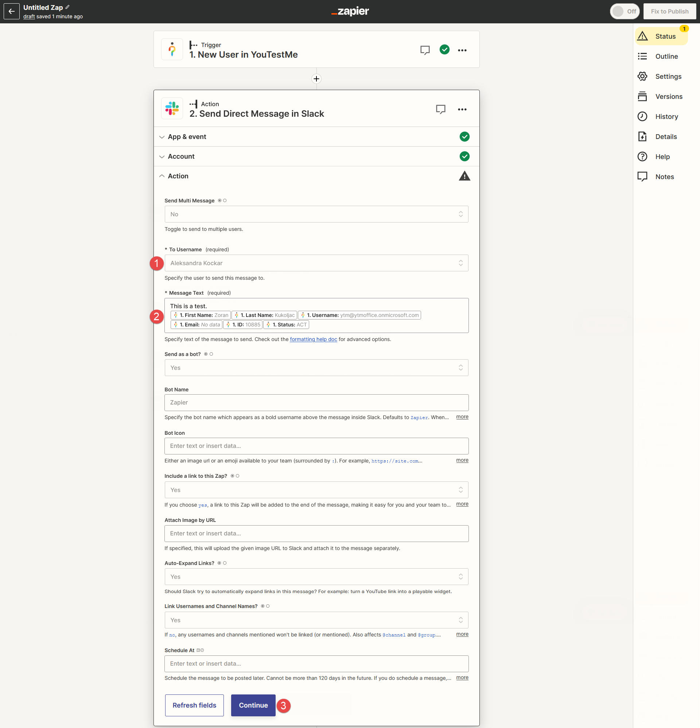The height and width of the screenshot is (728, 700).
Task: Open the Status panel
Action: click(x=661, y=36)
